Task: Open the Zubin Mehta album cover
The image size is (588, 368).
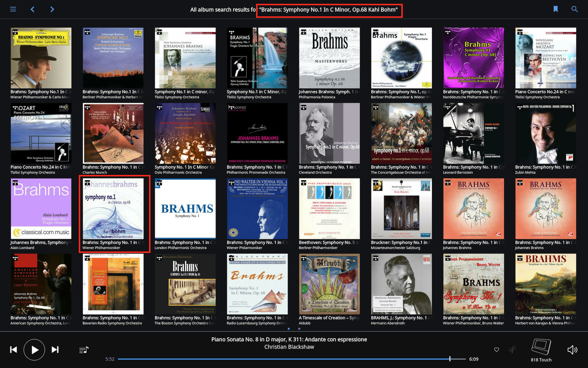Action: point(546,133)
